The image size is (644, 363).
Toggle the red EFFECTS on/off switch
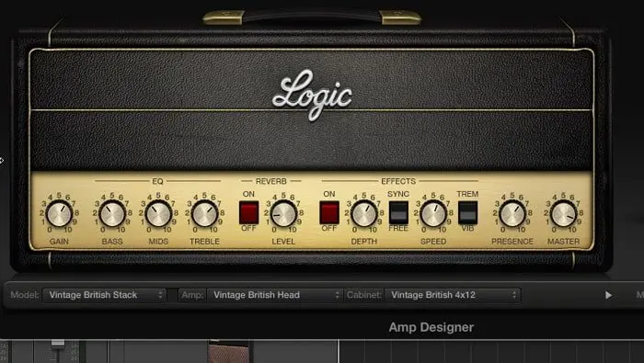329,212
